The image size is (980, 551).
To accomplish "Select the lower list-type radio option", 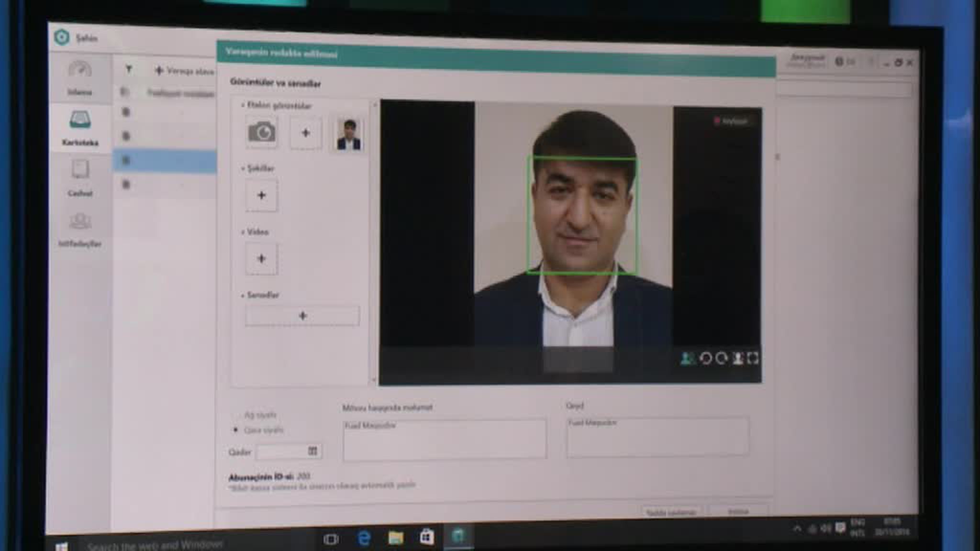I will (235, 430).
